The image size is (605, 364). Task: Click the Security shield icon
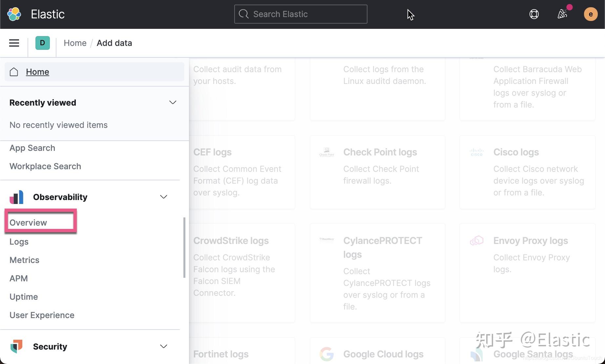coord(16,346)
